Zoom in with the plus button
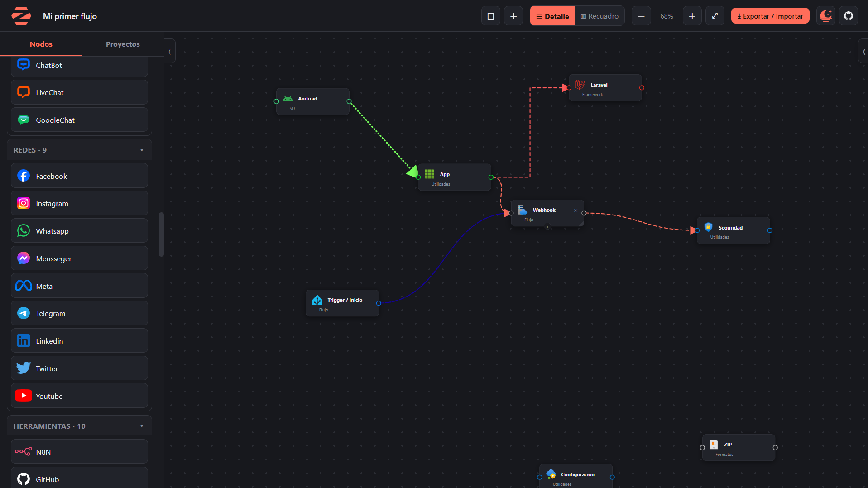The image size is (868, 488). [x=692, y=16]
